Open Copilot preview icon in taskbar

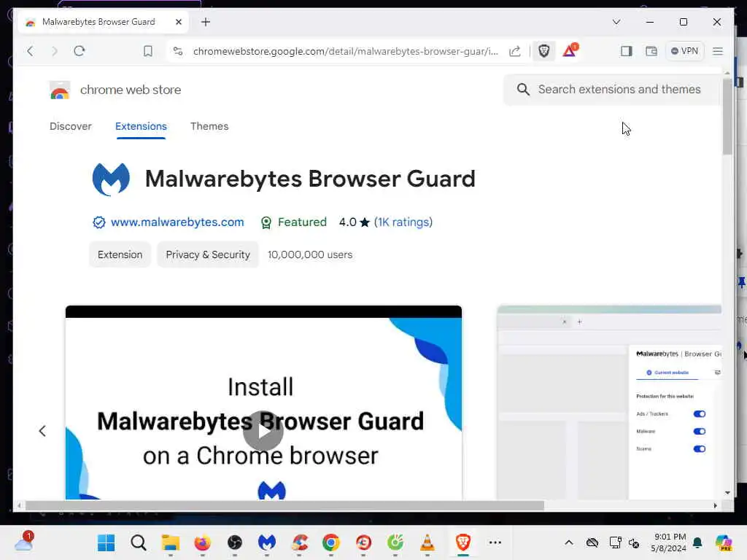(x=724, y=542)
